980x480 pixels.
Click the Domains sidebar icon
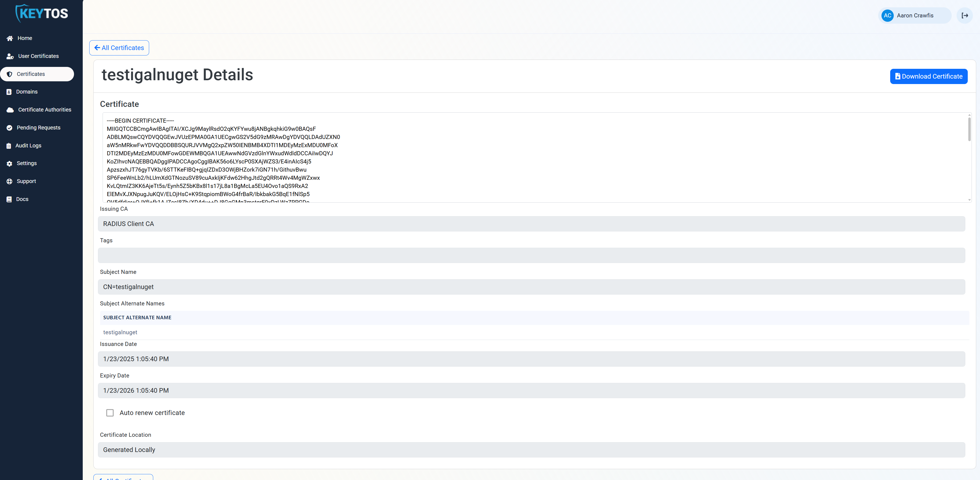pos(9,92)
